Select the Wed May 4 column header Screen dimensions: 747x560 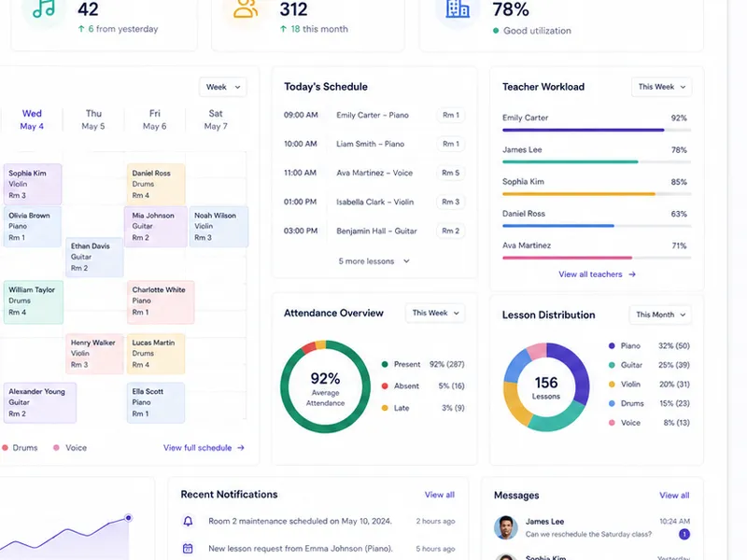[x=32, y=119]
